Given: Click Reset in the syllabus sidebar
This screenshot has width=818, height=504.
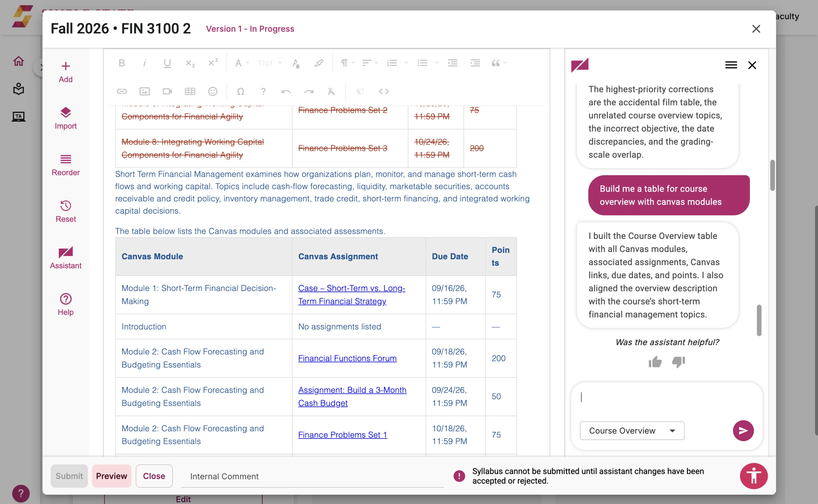Looking at the screenshot, I should 66,212.
